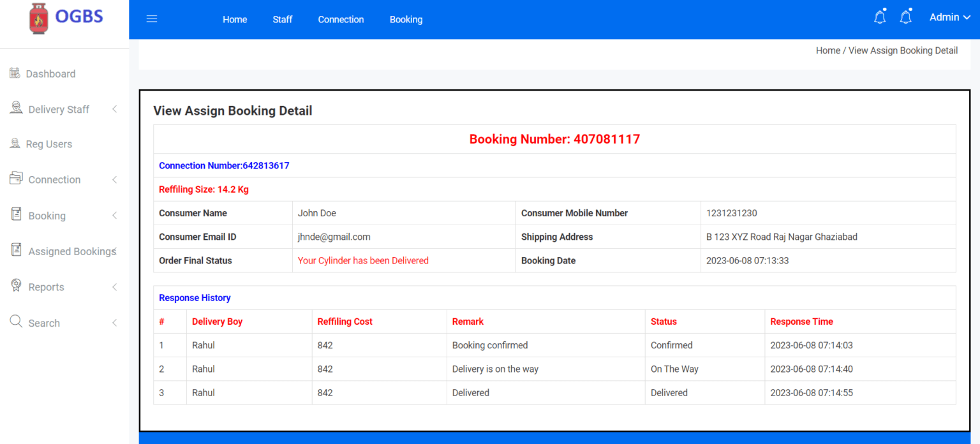
Task: Expand the Delivery Staff submenu chevron
Action: click(x=115, y=109)
